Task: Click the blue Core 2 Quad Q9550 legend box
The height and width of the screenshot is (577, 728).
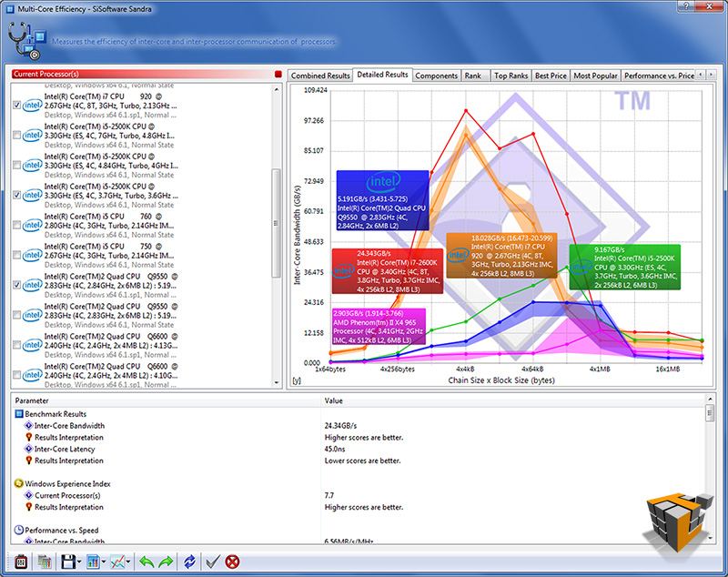Action: click(382, 200)
